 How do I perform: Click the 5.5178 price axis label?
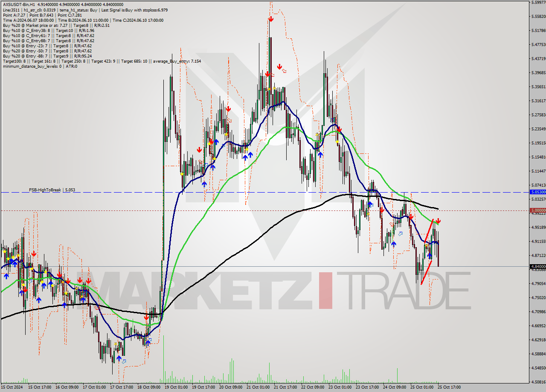[538, 31]
